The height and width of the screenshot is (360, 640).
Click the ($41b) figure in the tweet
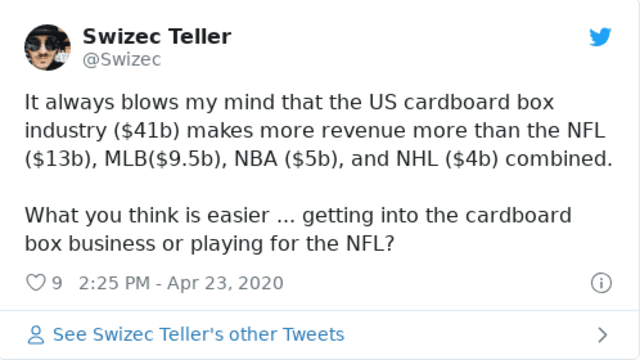click(x=147, y=131)
